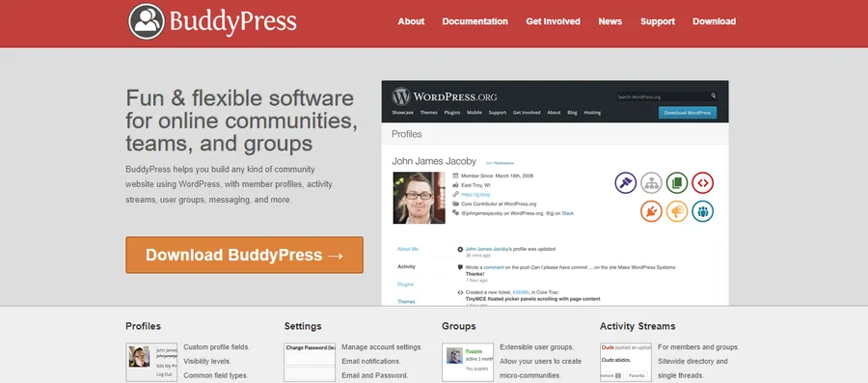Click the 'Profiles' heading in the preview
The height and width of the screenshot is (383, 868).
point(407,134)
